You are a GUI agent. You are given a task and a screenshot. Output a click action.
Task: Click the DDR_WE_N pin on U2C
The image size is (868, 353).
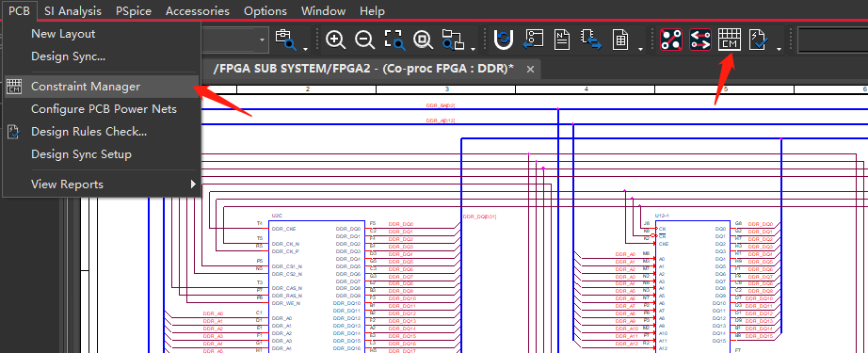285,303
